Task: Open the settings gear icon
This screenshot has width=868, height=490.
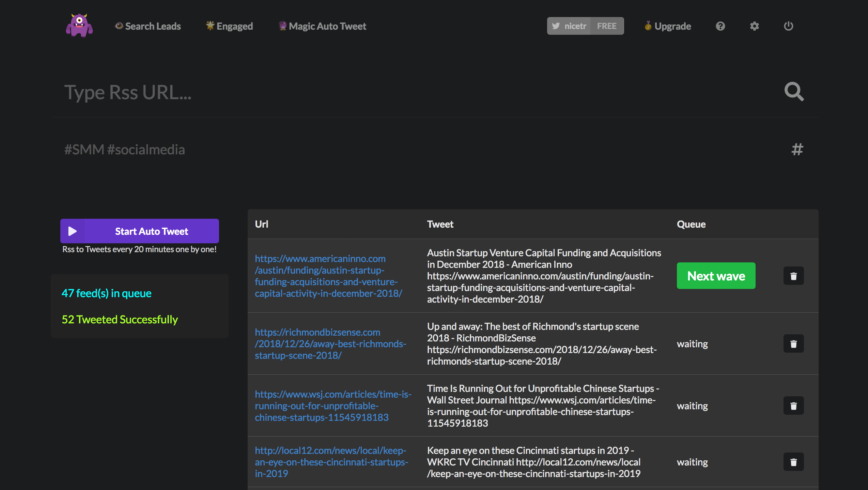Action: [x=754, y=26]
